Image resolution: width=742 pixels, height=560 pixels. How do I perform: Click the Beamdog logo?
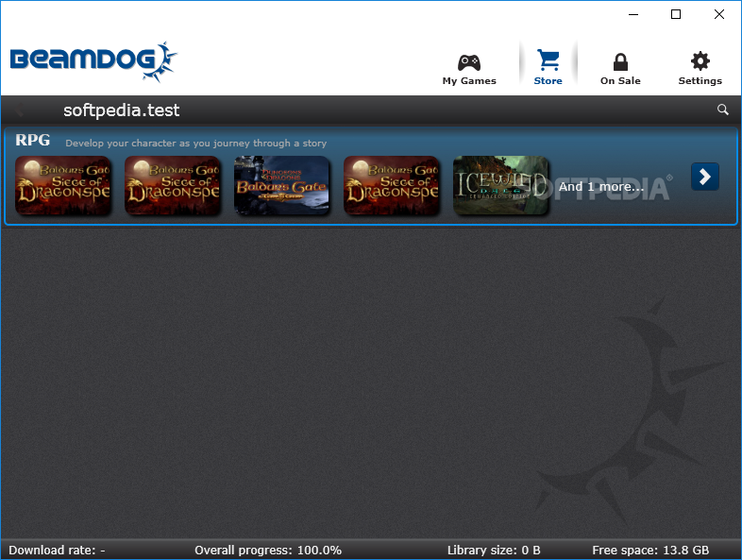click(93, 62)
